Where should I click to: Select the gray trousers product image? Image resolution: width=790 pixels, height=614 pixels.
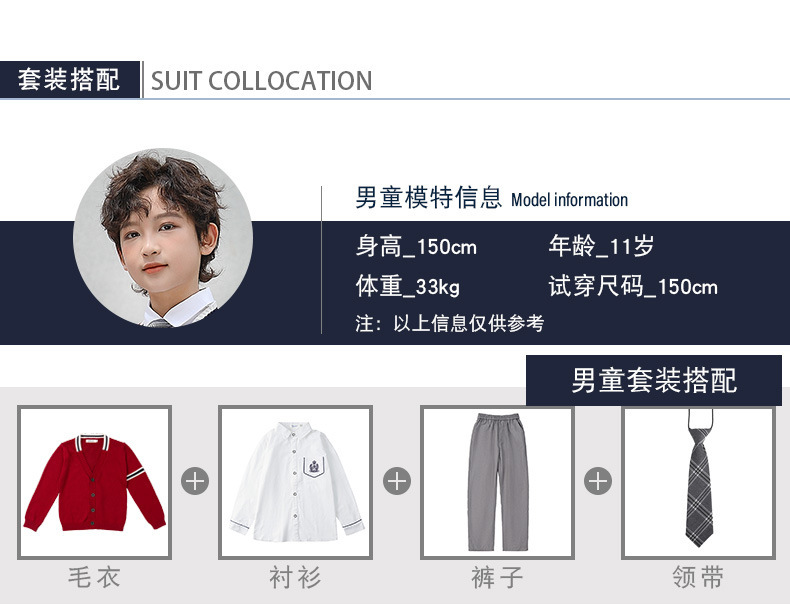(497, 482)
